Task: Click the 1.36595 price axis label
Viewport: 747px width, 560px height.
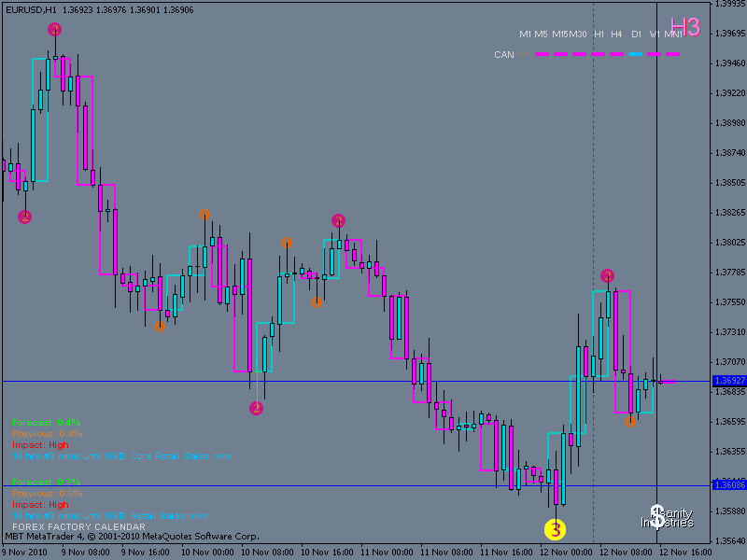Action: (729, 422)
